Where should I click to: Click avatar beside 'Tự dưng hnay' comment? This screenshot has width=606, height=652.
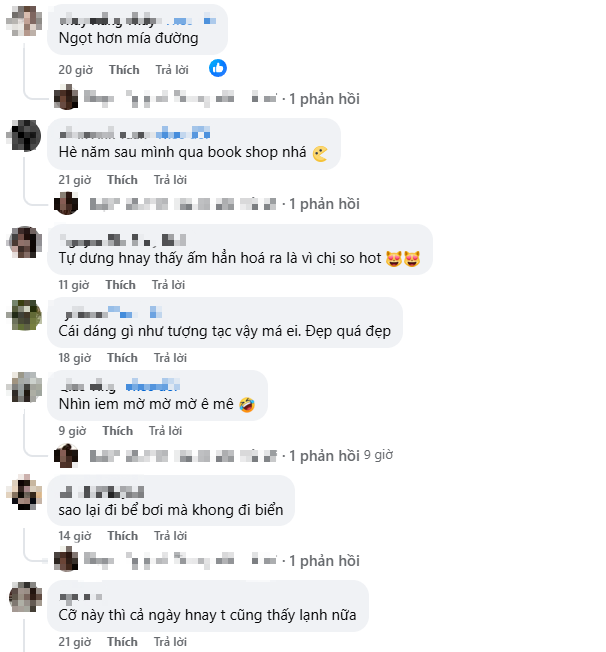click(x=24, y=243)
